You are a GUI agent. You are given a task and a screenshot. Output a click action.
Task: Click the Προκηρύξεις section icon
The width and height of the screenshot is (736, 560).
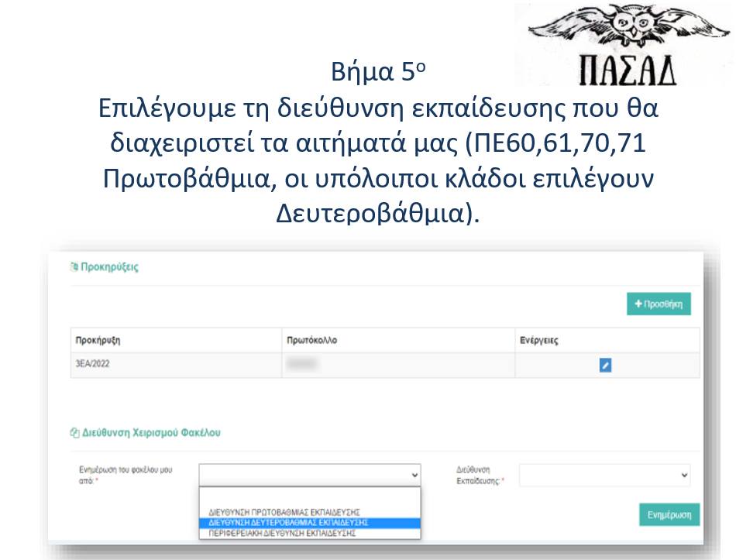pos(74,267)
